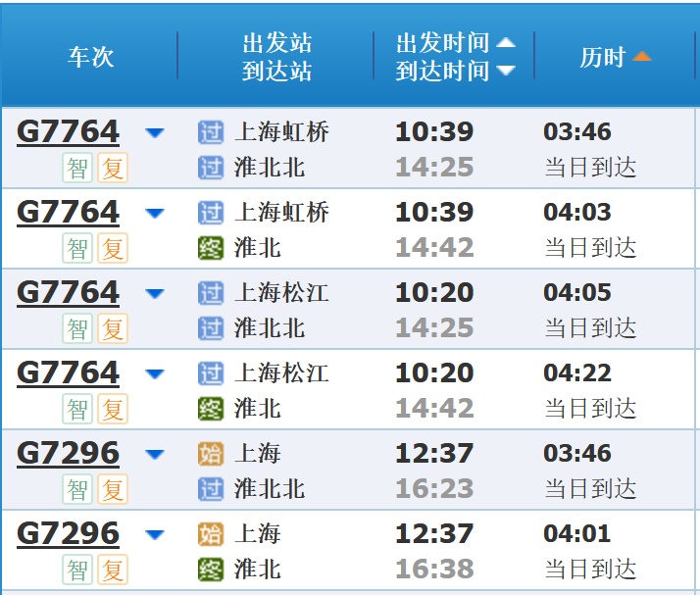Click the 过 icon beside 淮北北 arriving 16:23

click(x=211, y=488)
